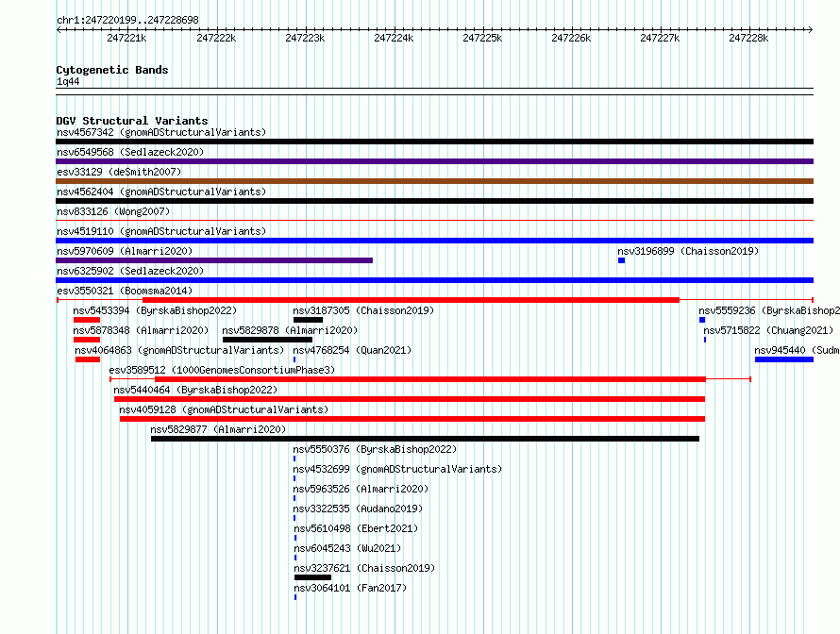Click nsv4532699 gnomADStructuralVariants label
Viewport: 840px width, 634px height.
397,469
